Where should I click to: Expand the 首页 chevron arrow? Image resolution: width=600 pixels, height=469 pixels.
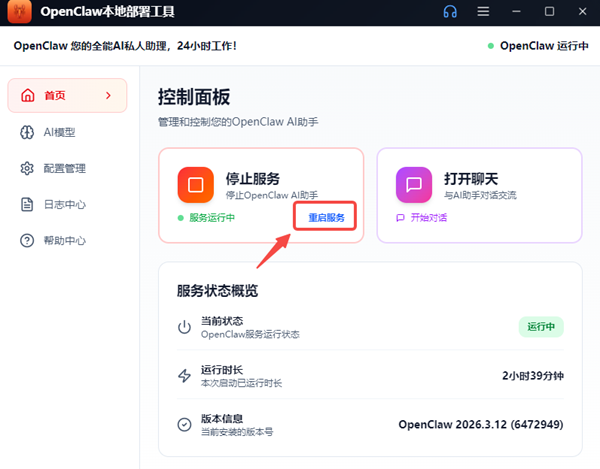(x=108, y=95)
